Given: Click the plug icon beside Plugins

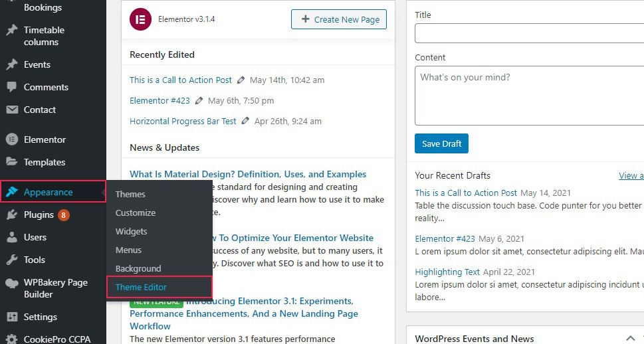Looking at the screenshot, I should [x=12, y=215].
